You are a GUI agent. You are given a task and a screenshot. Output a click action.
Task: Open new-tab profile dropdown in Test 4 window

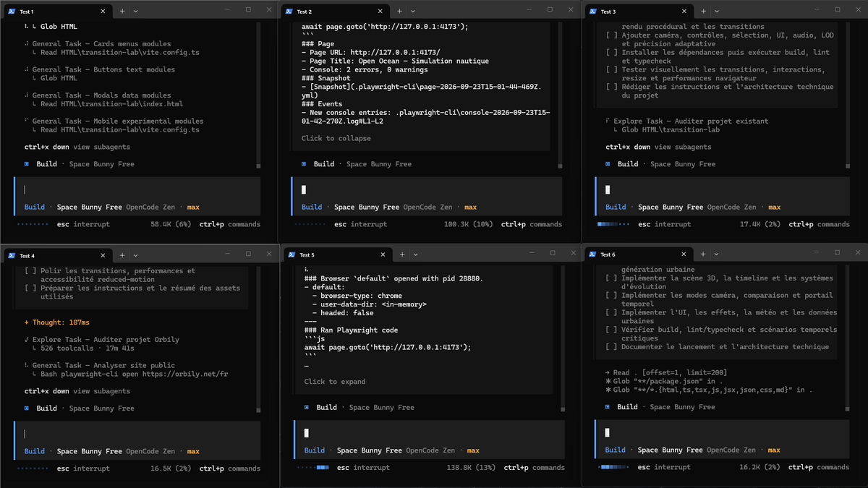point(135,255)
